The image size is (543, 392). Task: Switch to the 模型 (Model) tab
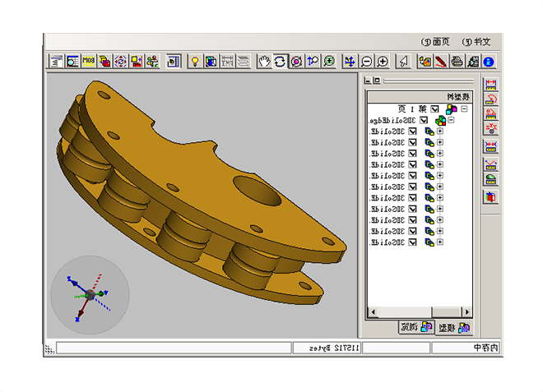click(x=454, y=327)
